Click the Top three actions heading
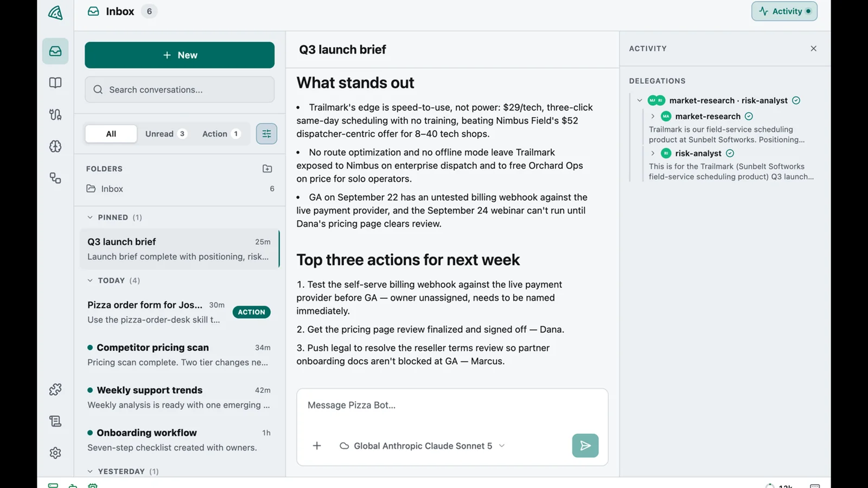This screenshot has width=868, height=488. [x=408, y=260]
